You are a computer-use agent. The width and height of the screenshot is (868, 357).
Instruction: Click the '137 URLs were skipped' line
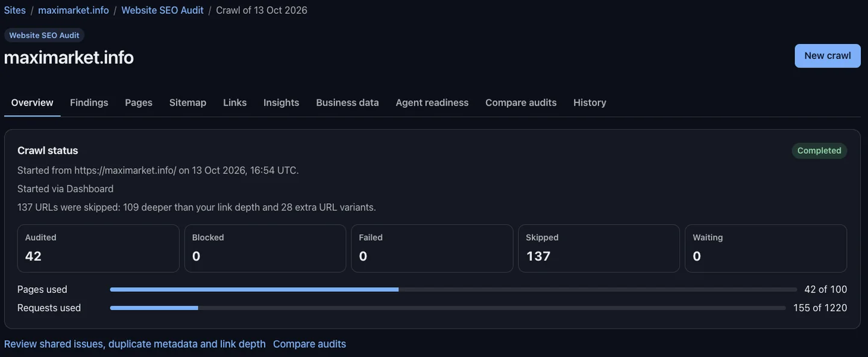click(x=197, y=207)
